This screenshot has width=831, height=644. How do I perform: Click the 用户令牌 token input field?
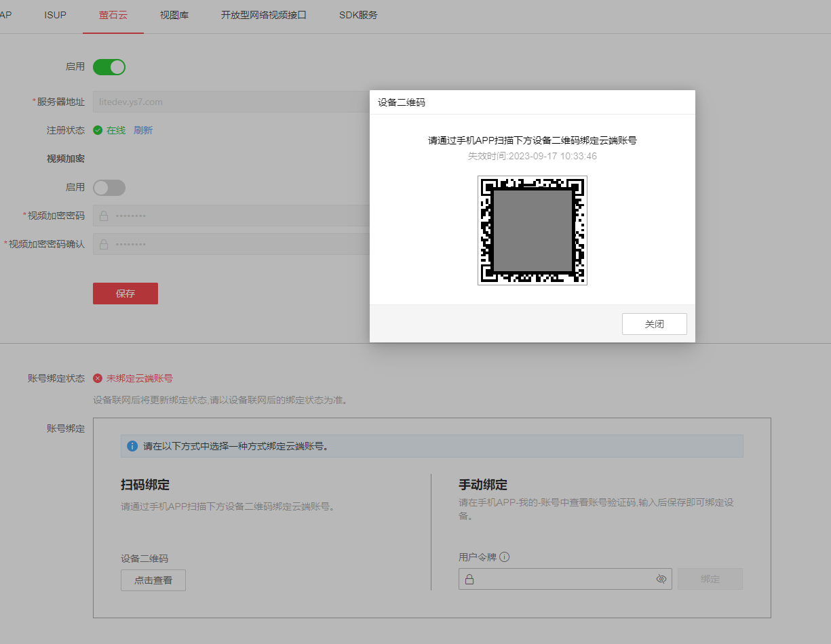(565, 579)
